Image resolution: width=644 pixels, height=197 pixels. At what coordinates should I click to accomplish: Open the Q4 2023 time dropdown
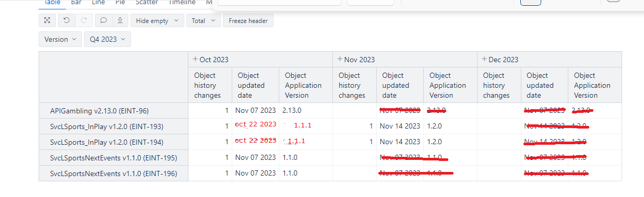pos(108,39)
